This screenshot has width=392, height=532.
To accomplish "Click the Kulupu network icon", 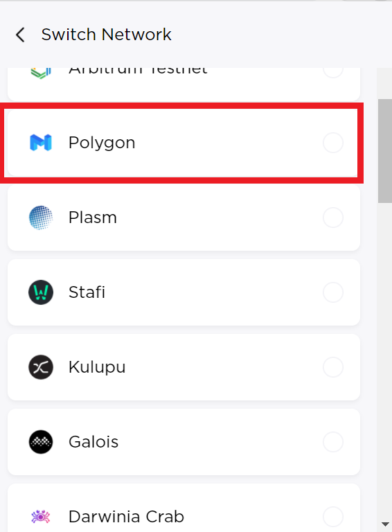I will (x=41, y=367).
